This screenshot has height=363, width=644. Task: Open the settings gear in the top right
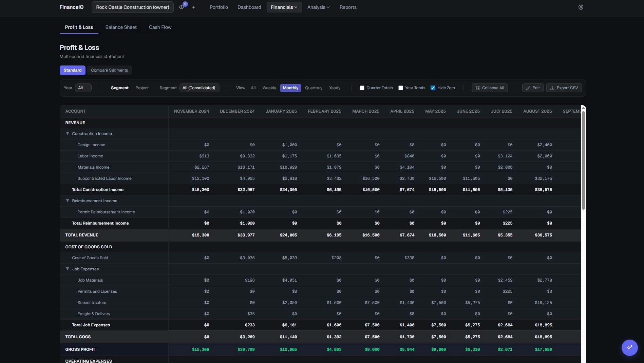pos(581,7)
